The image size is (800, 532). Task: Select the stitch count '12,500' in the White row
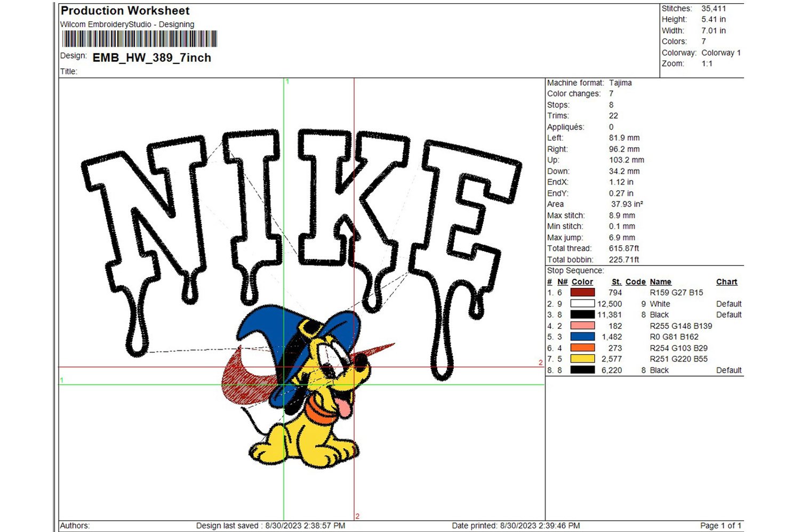point(610,304)
